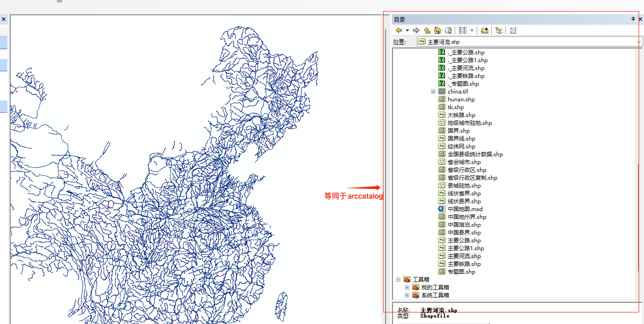Select the hunan.shp shapefile
The height and width of the screenshot is (324, 644).
pos(461,99)
